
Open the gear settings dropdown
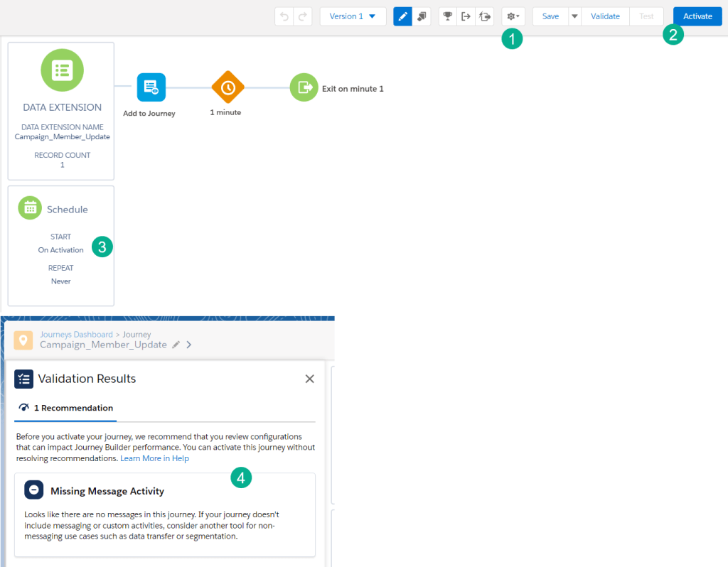pyautogui.click(x=513, y=16)
